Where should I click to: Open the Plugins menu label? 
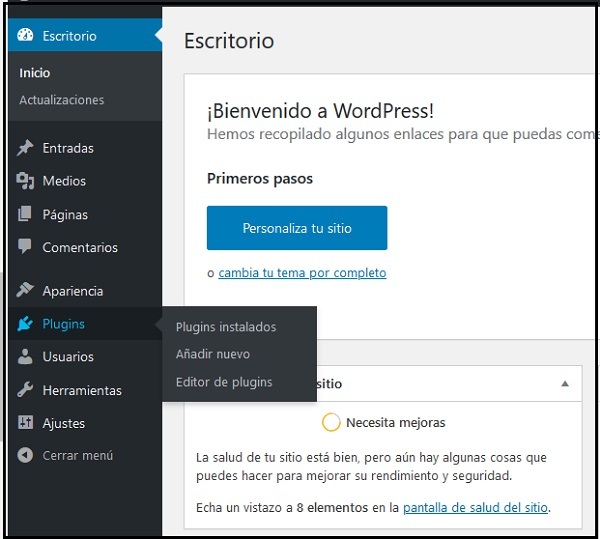64,324
